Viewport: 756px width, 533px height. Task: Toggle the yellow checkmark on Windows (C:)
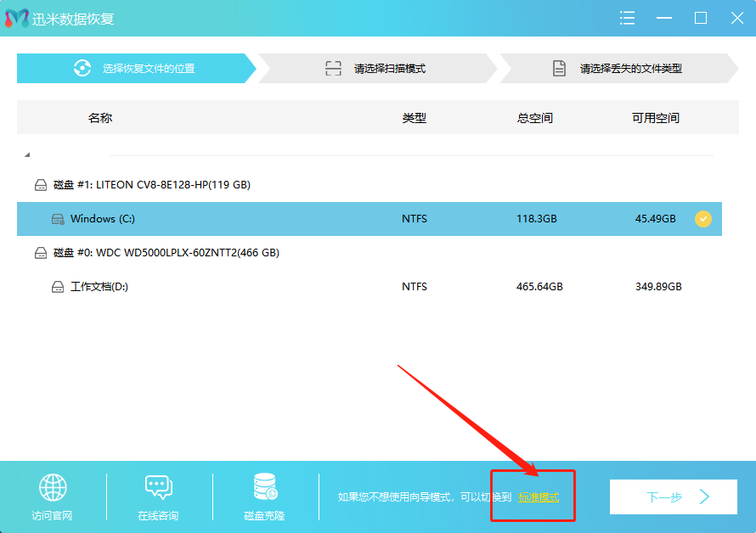click(703, 219)
